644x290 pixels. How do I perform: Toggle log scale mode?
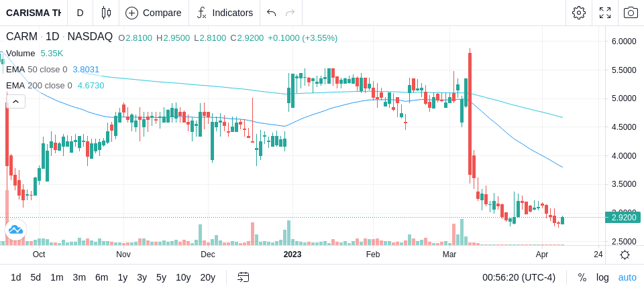click(602, 277)
